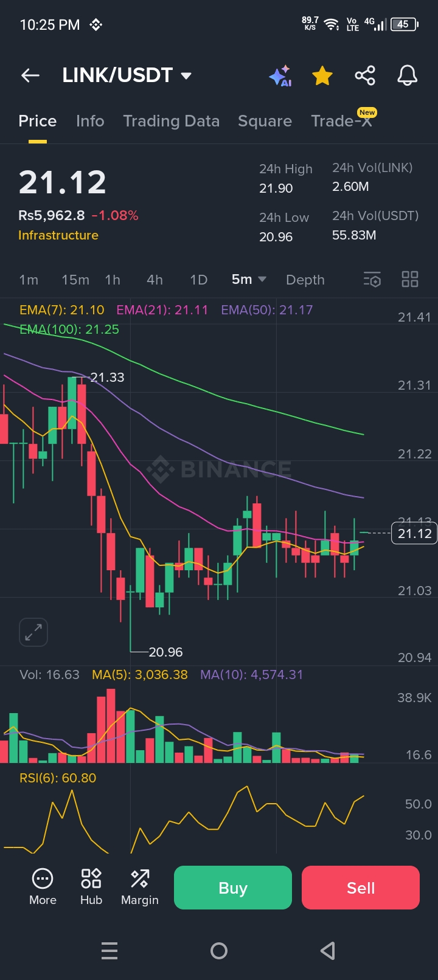Tap the -1.08% change value

pos(115,216)
